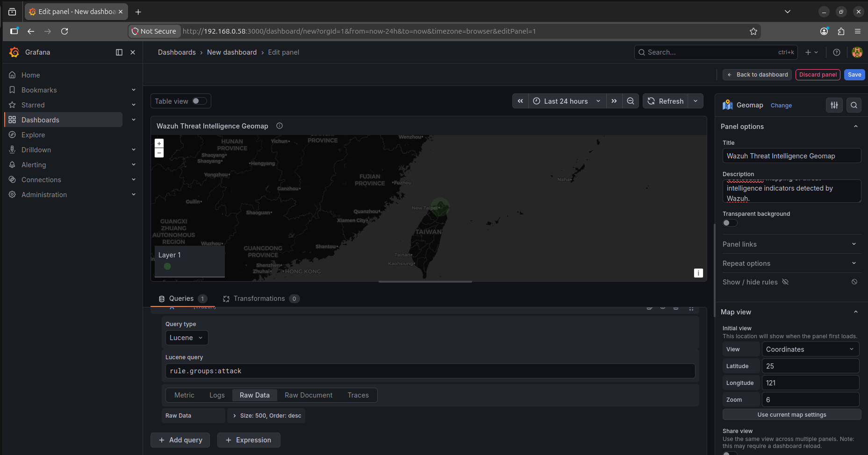The width and height of the screenshot is (868, 455).
Task: Use current map settings
Action: pos(792,415)
